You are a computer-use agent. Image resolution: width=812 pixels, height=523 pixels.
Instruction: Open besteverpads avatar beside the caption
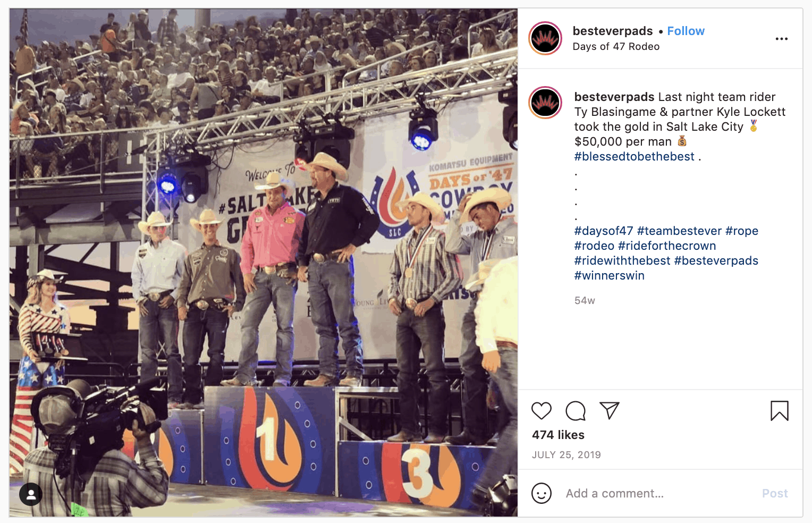pyautogui.click(x=545, y=103)
